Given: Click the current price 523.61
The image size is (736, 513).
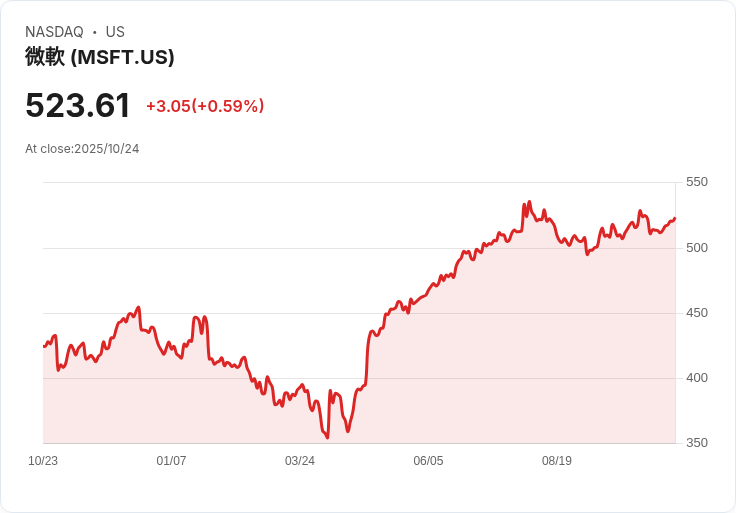Looking at the screenshot, I should pyautogui.click(x=78, y=105).
